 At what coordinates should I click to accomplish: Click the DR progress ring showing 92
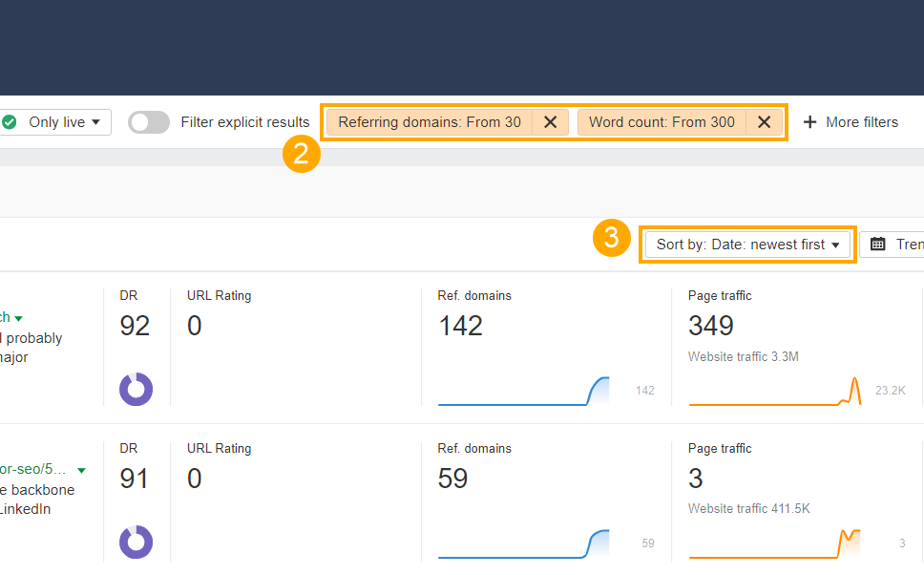[x=135, y=389]
